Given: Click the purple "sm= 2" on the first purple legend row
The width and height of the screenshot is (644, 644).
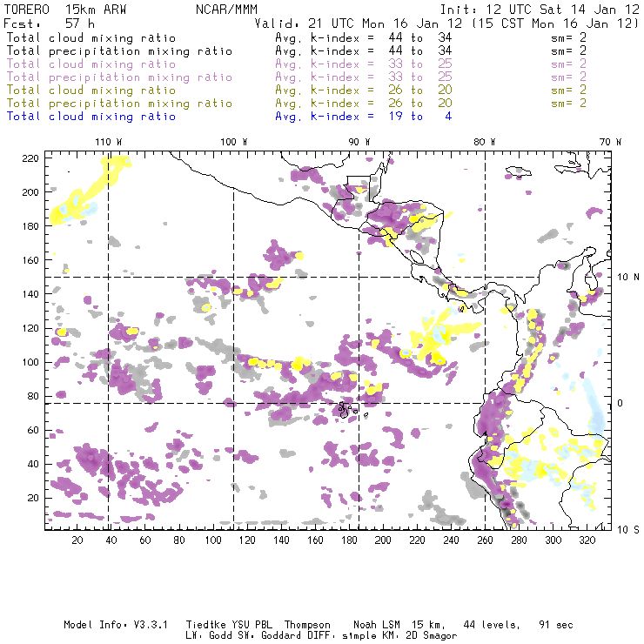Looking at the screenshot, I should point(568,64).
